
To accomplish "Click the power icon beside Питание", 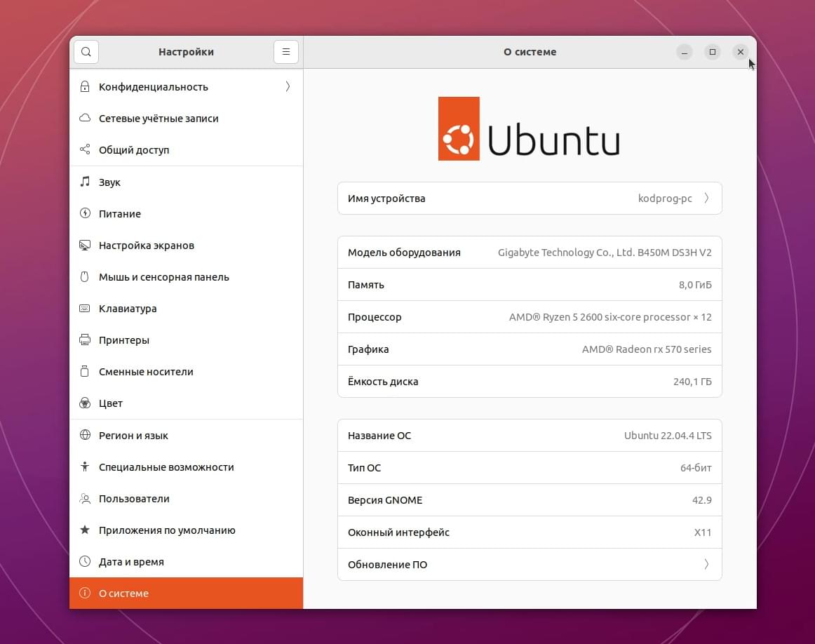I will pyautogui.click(x=85, y=213).
